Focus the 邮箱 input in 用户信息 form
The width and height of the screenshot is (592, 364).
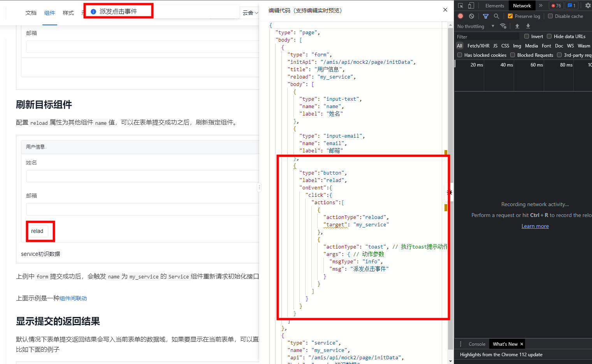[142, 209]
